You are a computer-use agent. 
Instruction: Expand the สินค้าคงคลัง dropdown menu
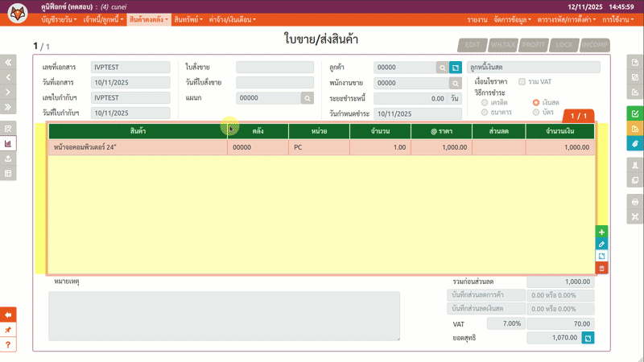[x=149, y=19]
